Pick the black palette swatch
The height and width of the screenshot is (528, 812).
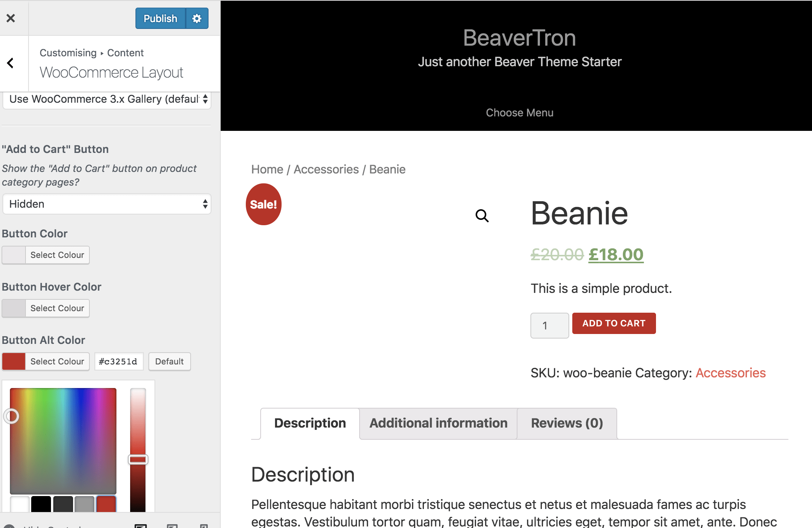point(41,504)
